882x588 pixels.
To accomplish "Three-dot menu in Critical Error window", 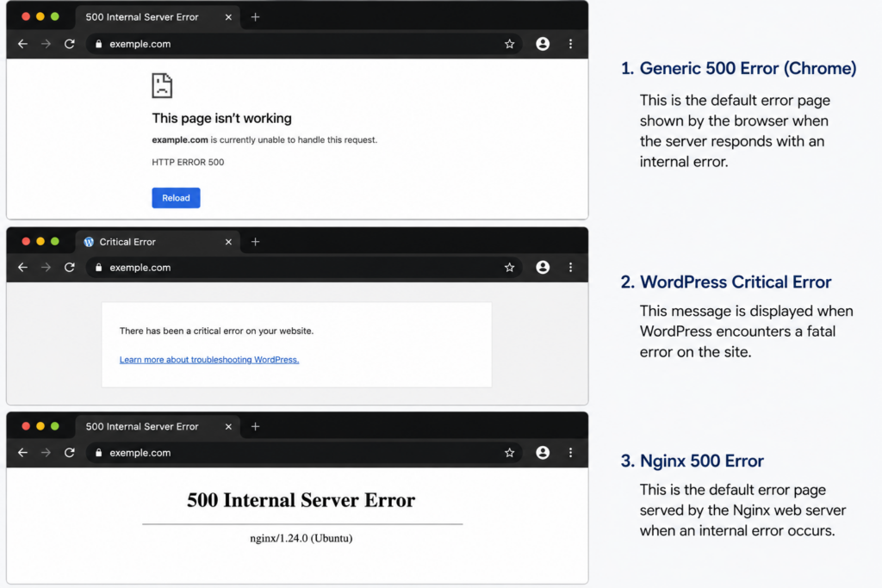I will click(570, 268).
